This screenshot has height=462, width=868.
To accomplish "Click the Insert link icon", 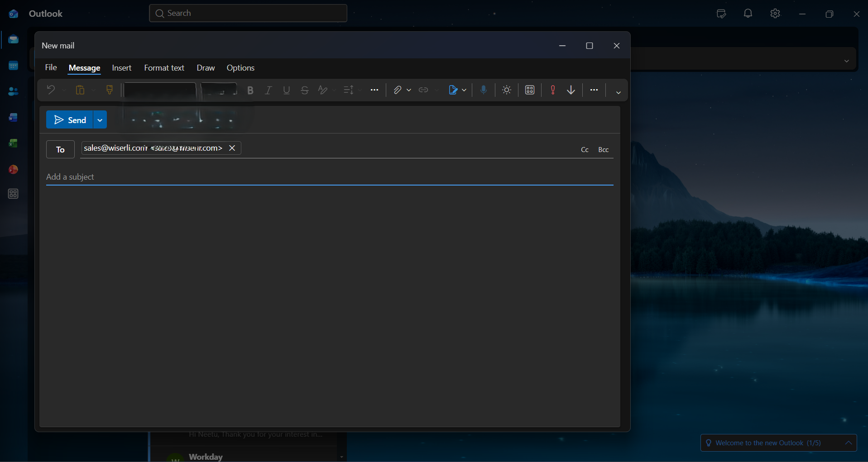I will tap(423, 90).
